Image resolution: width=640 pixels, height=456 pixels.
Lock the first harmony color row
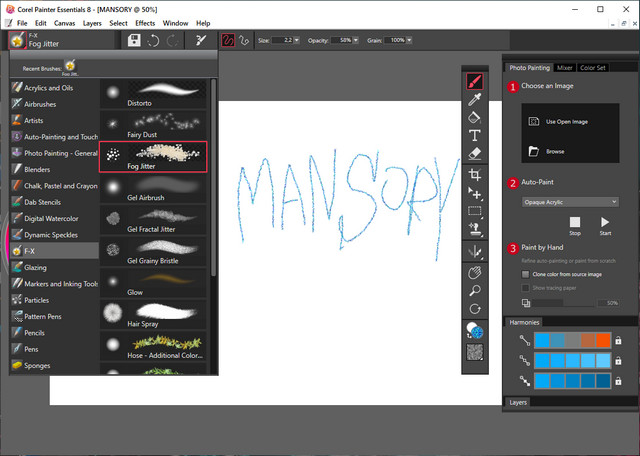pos(618,341)
